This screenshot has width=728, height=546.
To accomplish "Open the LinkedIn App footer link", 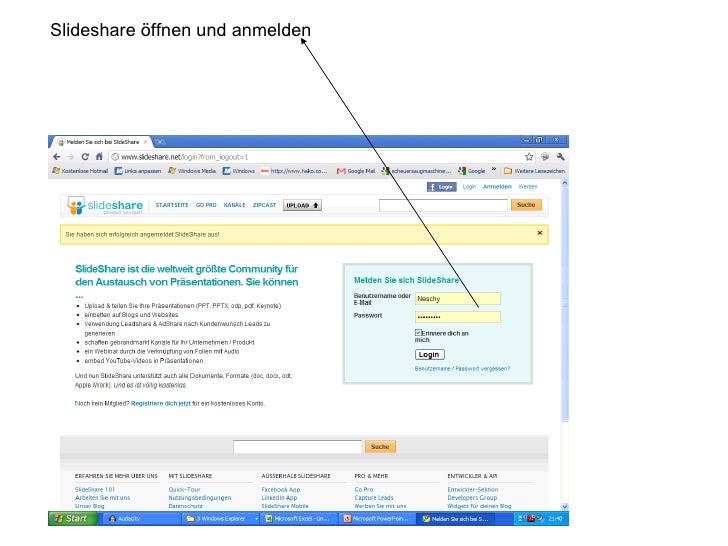I will [x=280, y=498].
